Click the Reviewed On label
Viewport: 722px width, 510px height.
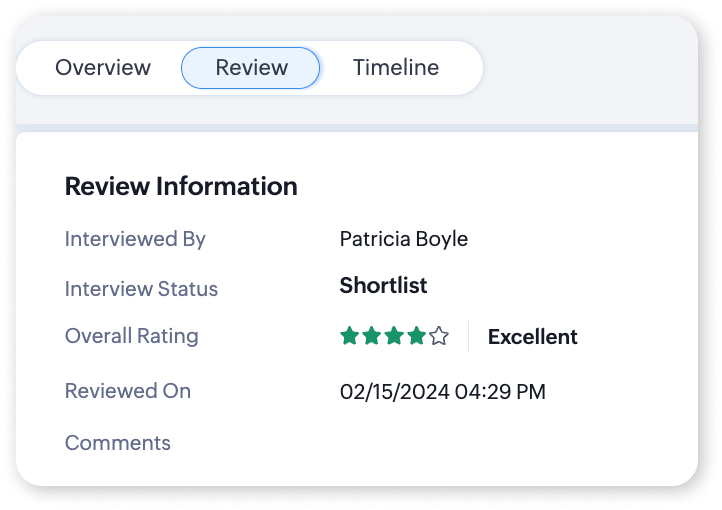[128, 391]
